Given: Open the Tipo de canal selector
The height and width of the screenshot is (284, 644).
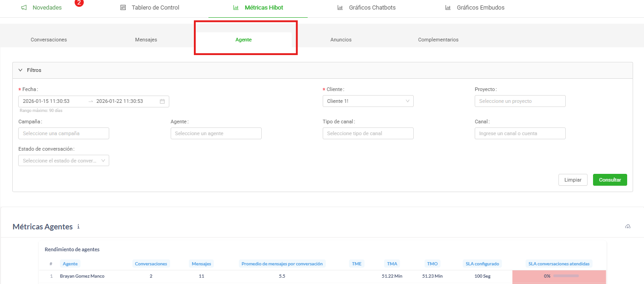Looking at the screenshot, I should tap(368, 133).
